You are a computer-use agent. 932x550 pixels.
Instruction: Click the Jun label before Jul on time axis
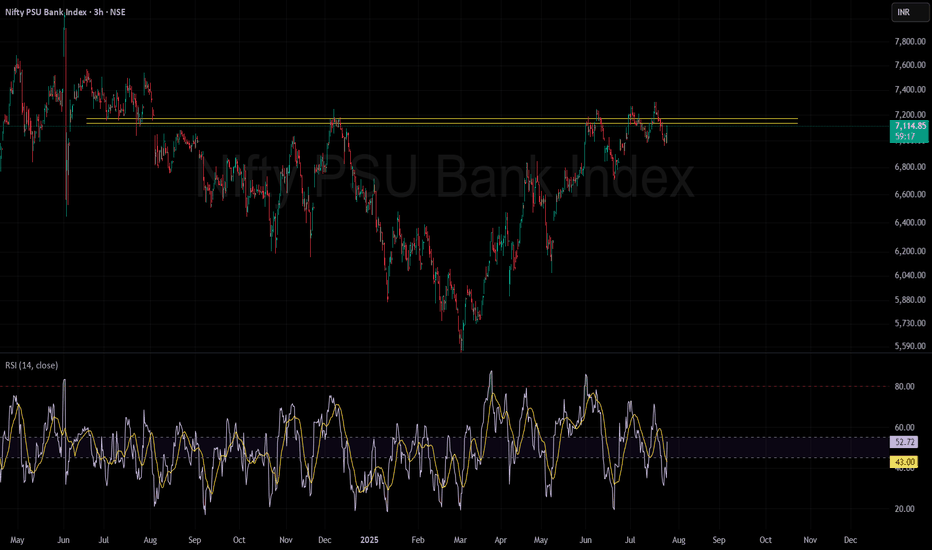[x=63, y=540]
